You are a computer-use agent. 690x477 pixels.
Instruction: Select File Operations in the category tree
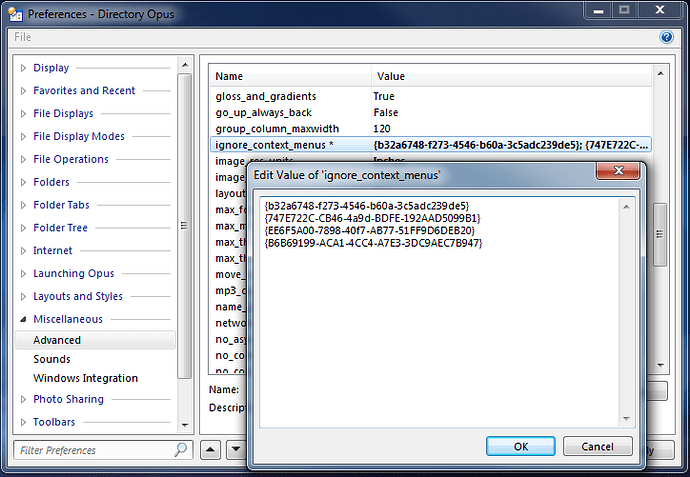[x=71, y=159]
